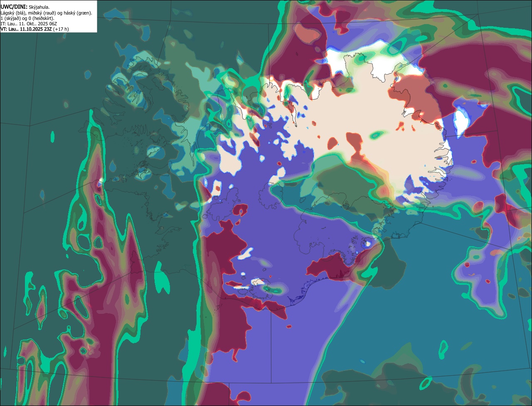Viewport: 532px width, 406px height.
Task: Click the '1 (skýjað) og 0 (heiðskírt).' line
Action: click(x=27, y=18)
